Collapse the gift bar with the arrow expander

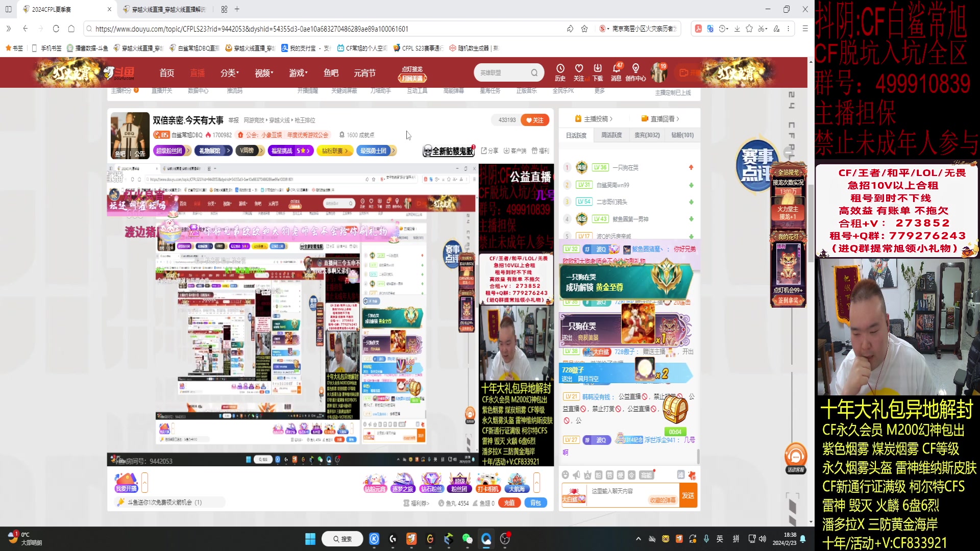pyautogui.click(x=536, y=482)
